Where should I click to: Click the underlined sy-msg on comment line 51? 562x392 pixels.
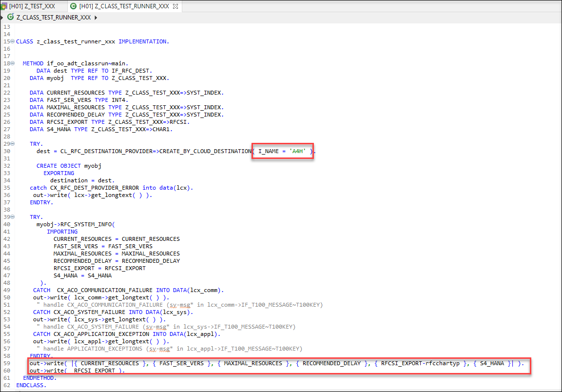180,305
